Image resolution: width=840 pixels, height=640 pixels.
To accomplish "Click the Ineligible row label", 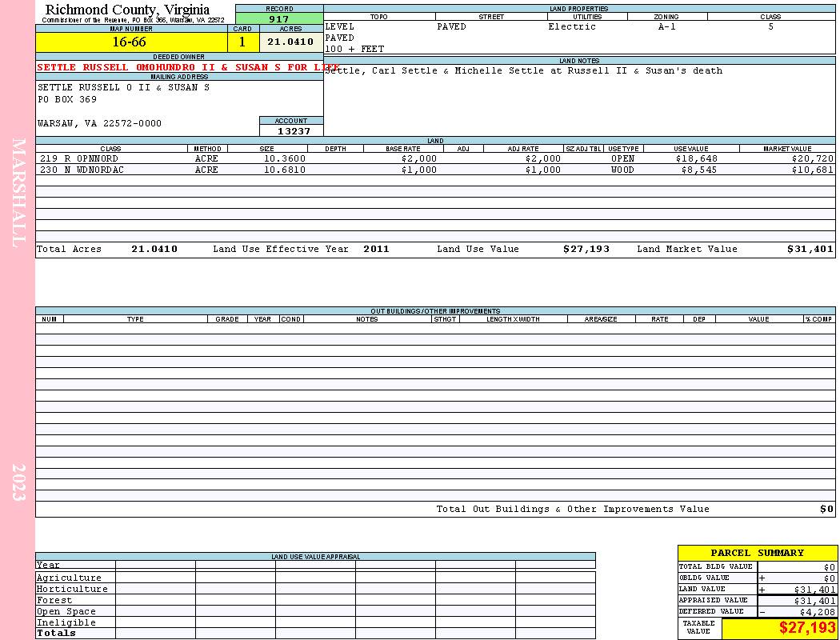I will coord(66,623).
